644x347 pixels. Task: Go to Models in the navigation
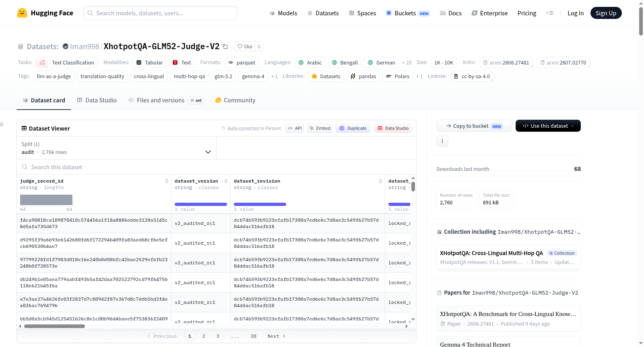click(283, 13)
